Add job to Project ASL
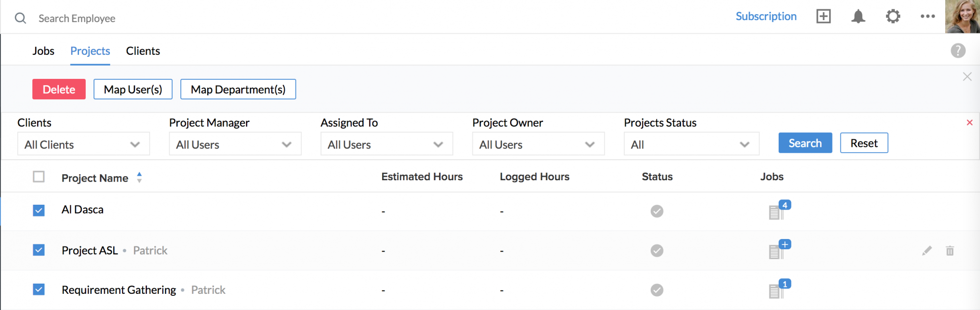 784,244
